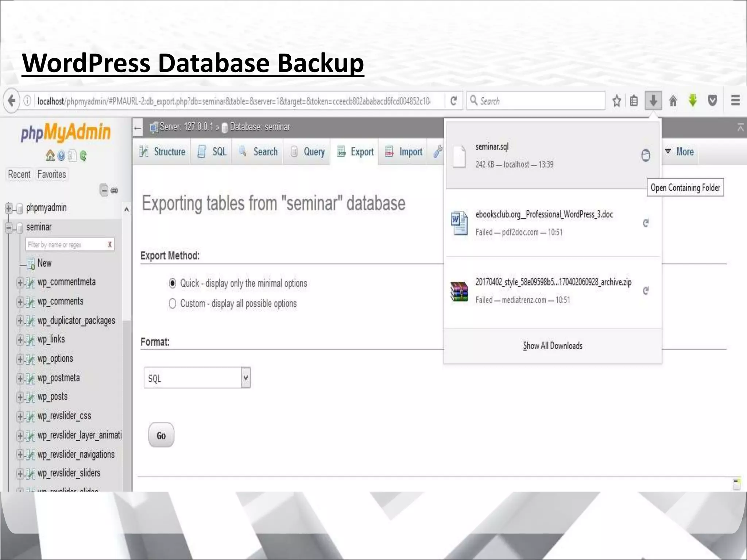Click the phpMyAdmin home house icon

coord(50,156)
